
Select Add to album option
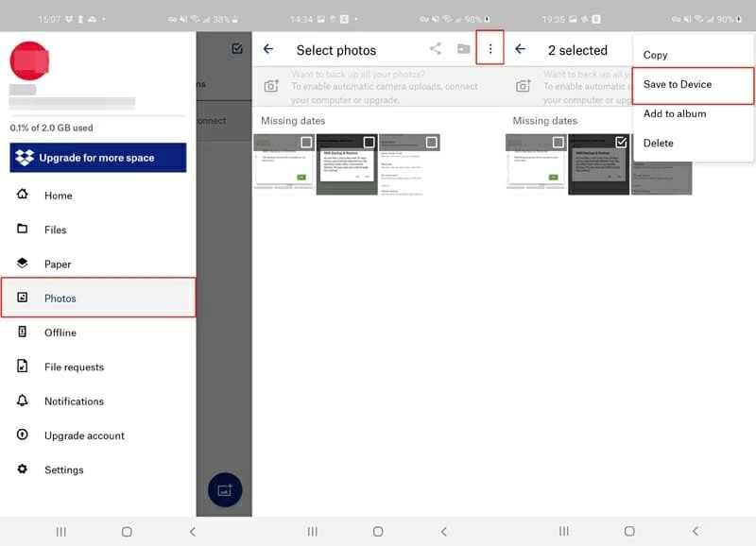pyautogui.click(x=675, y=114)
